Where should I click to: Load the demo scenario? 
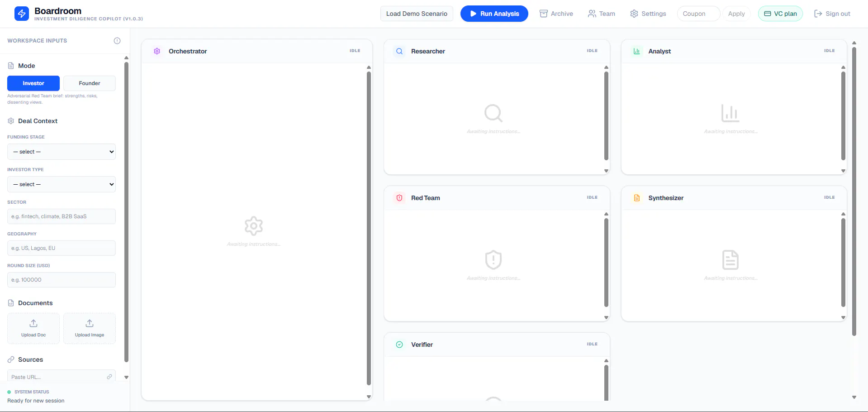(417, 14)
